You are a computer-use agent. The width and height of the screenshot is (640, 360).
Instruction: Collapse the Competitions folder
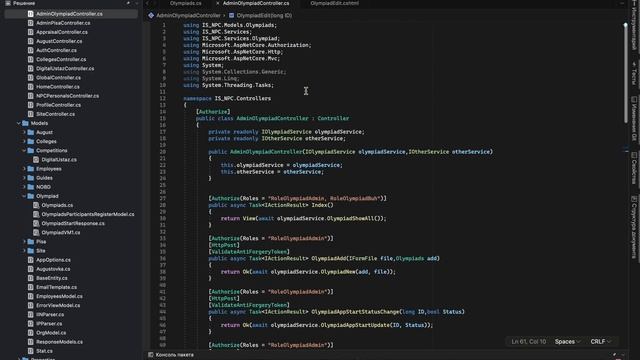pos(24,151)
